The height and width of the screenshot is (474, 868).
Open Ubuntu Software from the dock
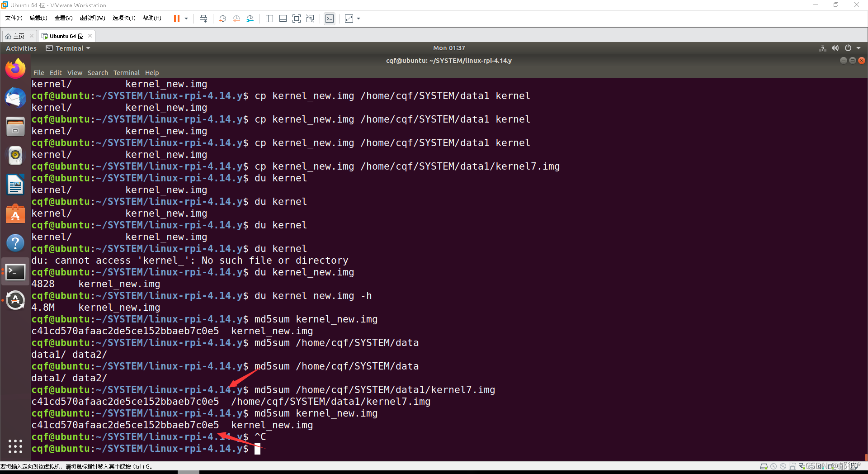tap(15, 213)
